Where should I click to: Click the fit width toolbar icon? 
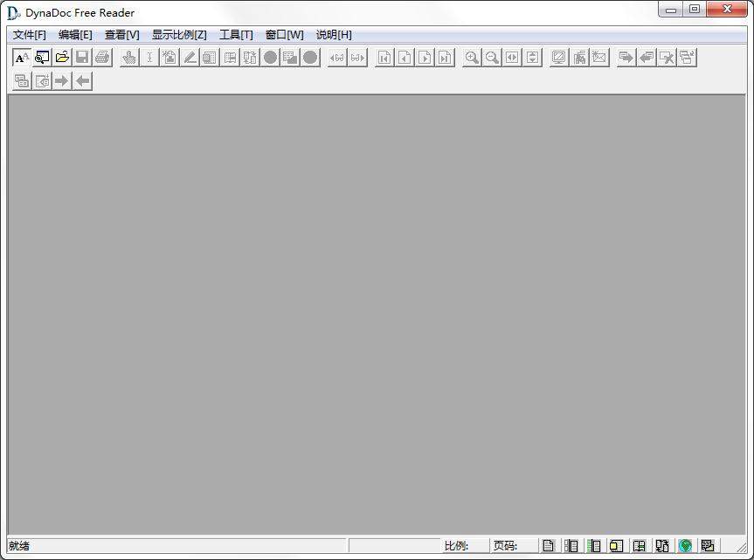[x=512, y=58]
